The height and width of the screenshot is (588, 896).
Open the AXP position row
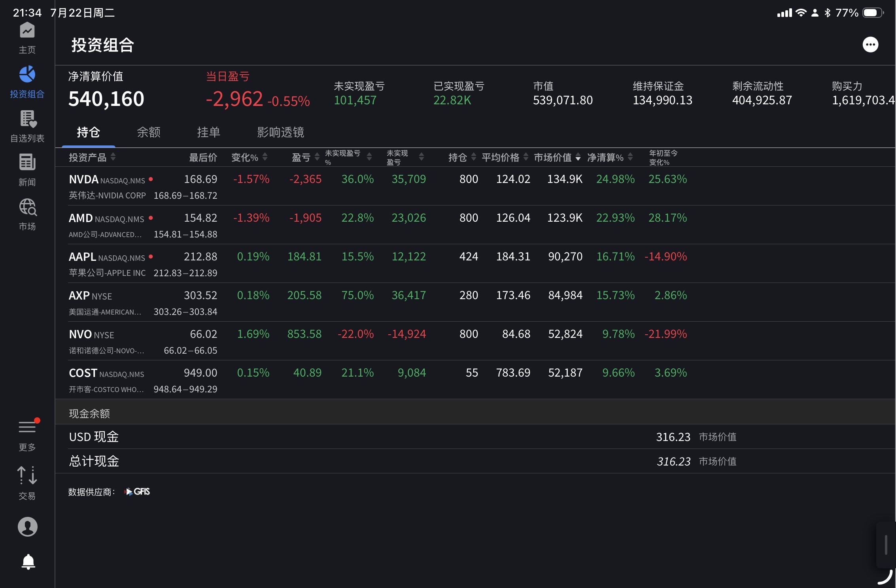[x=475, y=302]
